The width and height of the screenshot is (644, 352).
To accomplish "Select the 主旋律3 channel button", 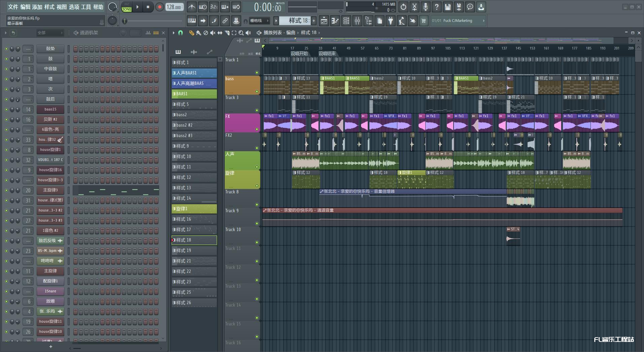I will pyautogui.click(x=50, y=190).
